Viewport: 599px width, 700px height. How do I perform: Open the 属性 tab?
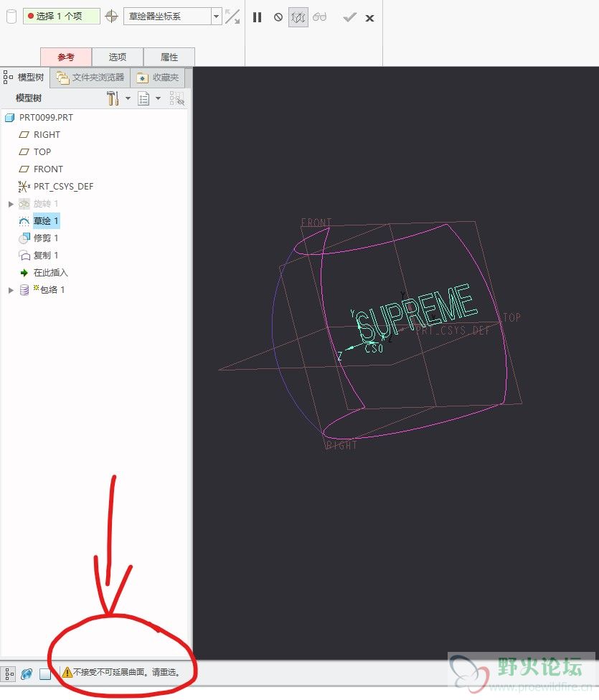tap(169, 57)
